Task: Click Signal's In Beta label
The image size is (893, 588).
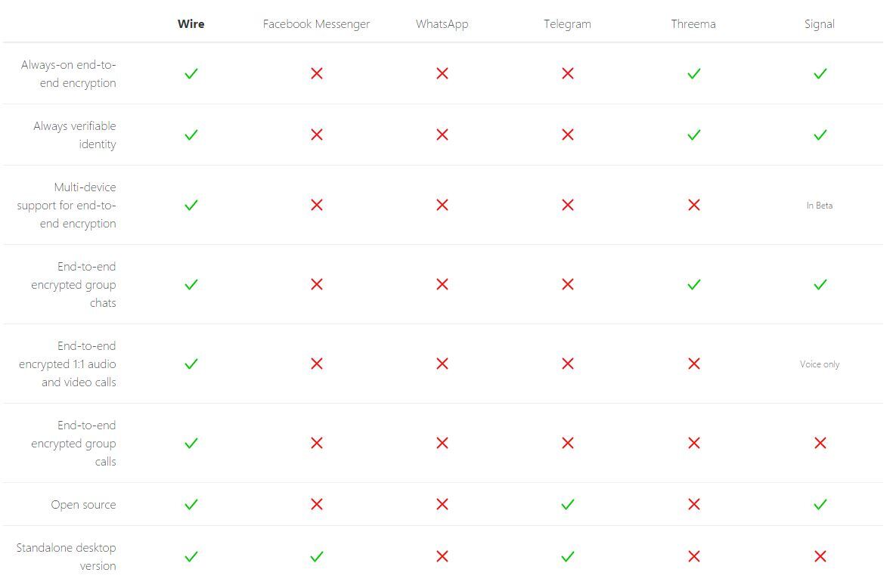Action: pos(820,206)
